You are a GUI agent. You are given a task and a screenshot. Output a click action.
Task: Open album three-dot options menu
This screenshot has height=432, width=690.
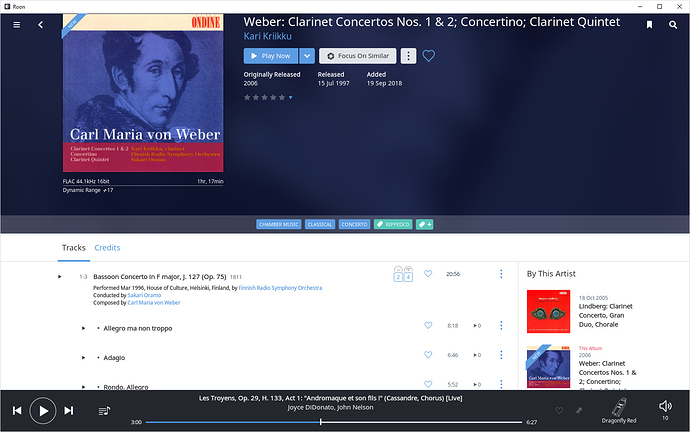[408, 56]
